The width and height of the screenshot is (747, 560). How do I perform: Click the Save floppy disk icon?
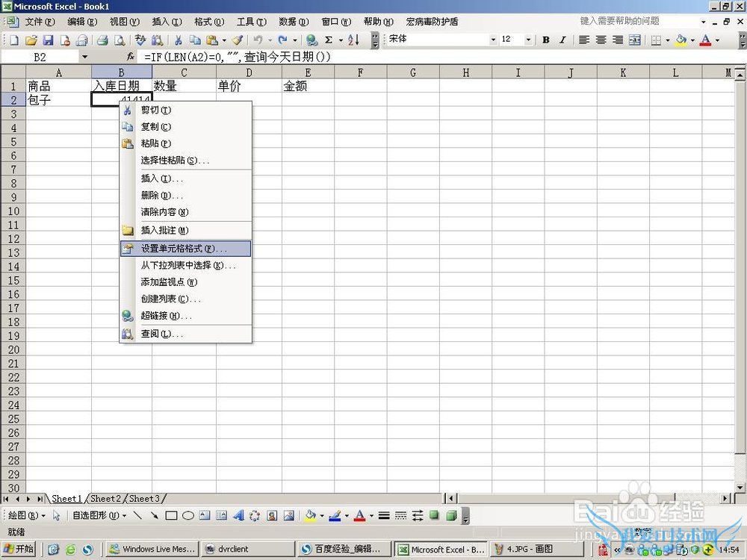(x=48, y=40)
